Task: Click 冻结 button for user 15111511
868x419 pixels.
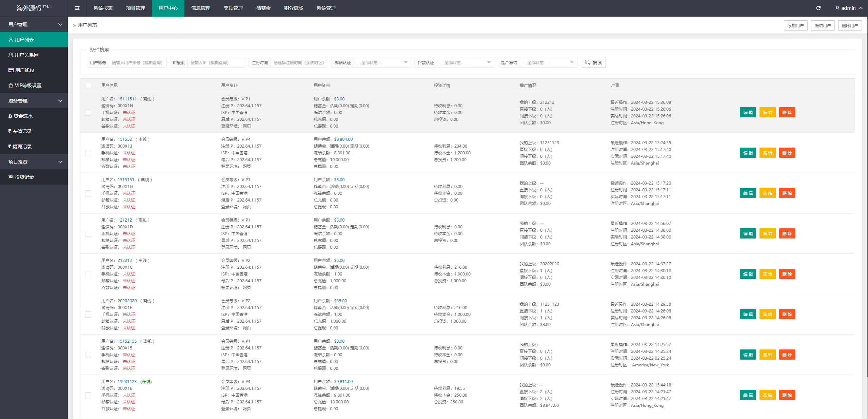Action: click(767, 113)
